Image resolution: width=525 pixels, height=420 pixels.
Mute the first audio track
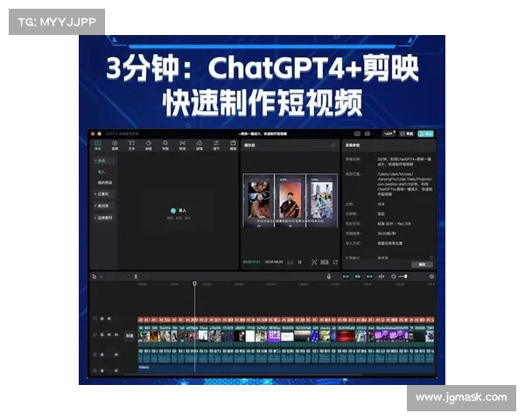tap(116, 354)
